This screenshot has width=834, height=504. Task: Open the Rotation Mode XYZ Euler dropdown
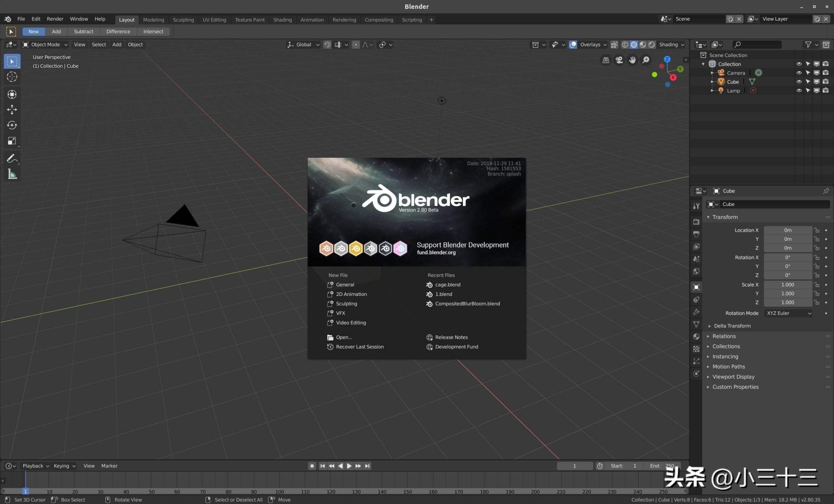(788, 313)
